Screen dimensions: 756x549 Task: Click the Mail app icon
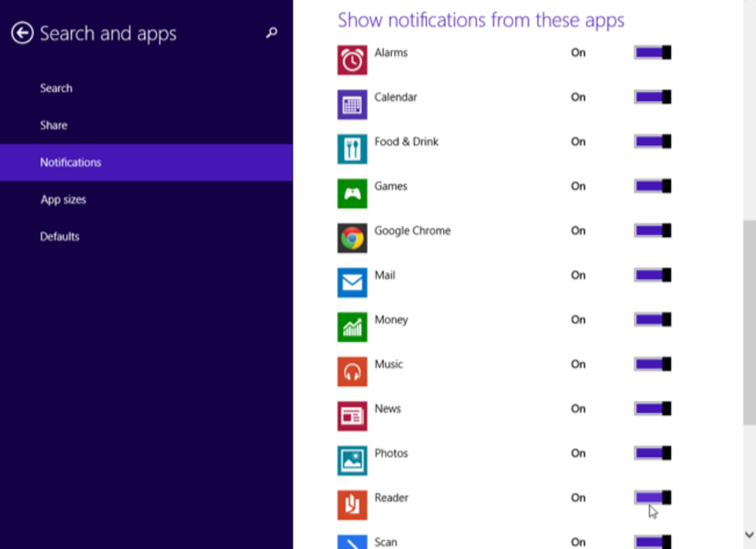(352, 282)
